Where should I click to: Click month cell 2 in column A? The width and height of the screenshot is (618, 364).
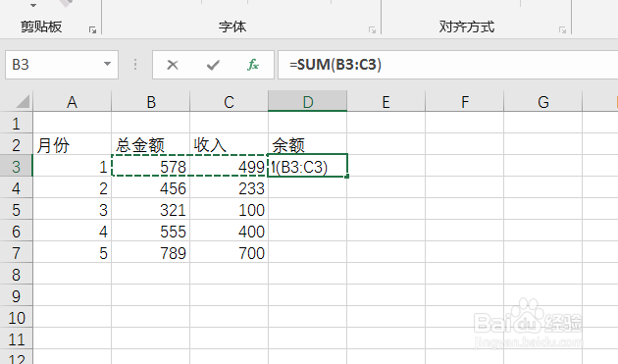click(73, 188)
